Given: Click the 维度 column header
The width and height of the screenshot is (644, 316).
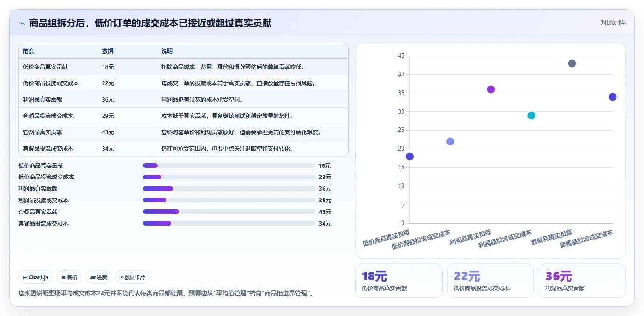Looking at the screenshot, I should coord(28,51).
